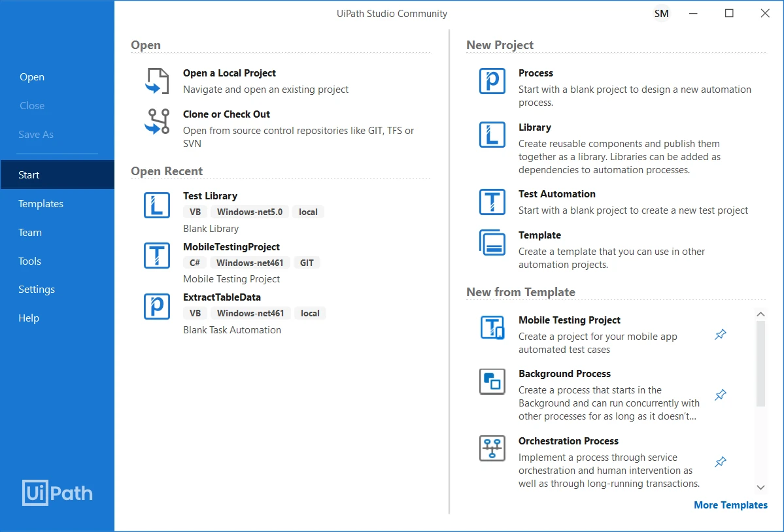This screenshot has height=532, width=784.
Task: Click the MobileTestingProject icon
Action: [x=157, y=256]
